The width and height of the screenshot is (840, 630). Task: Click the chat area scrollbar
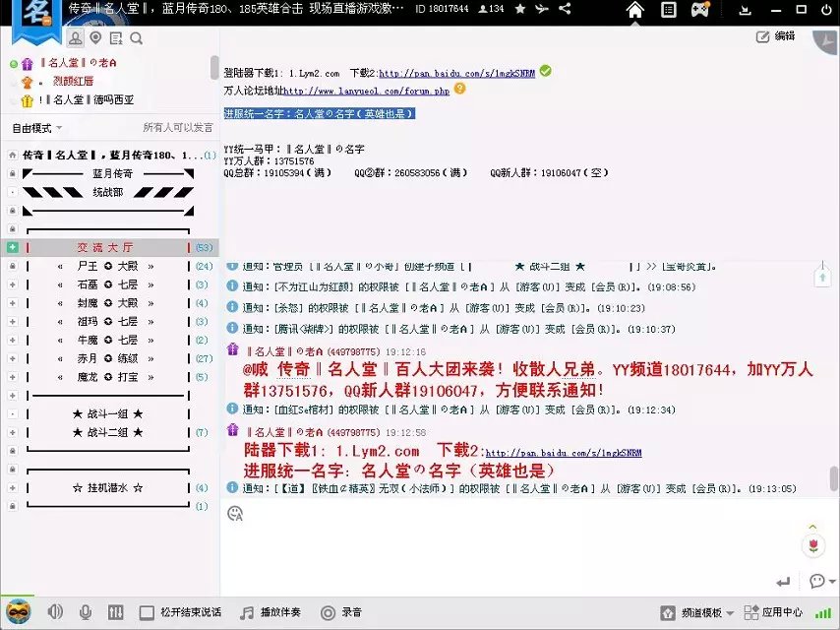pyautogui.click(x=833, y=479)
